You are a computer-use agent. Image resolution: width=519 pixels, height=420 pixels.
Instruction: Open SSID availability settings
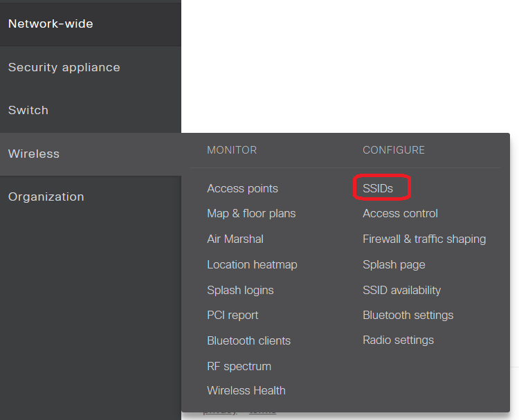coord(401,290)
